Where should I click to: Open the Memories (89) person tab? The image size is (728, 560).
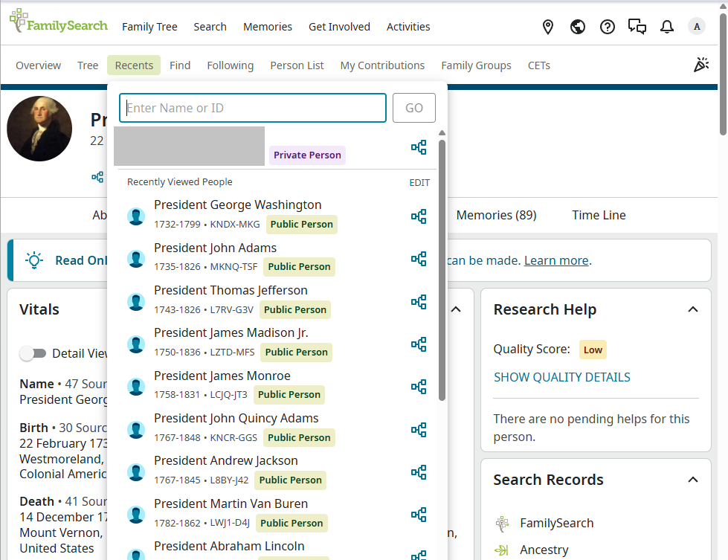point(496,216)
